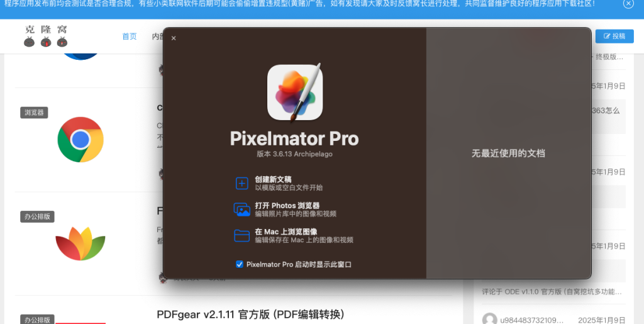Dismiss the blue notice banner at top
Image resolution: width=644 pixels, height=324 pixels.
click(x=628, y=4)
